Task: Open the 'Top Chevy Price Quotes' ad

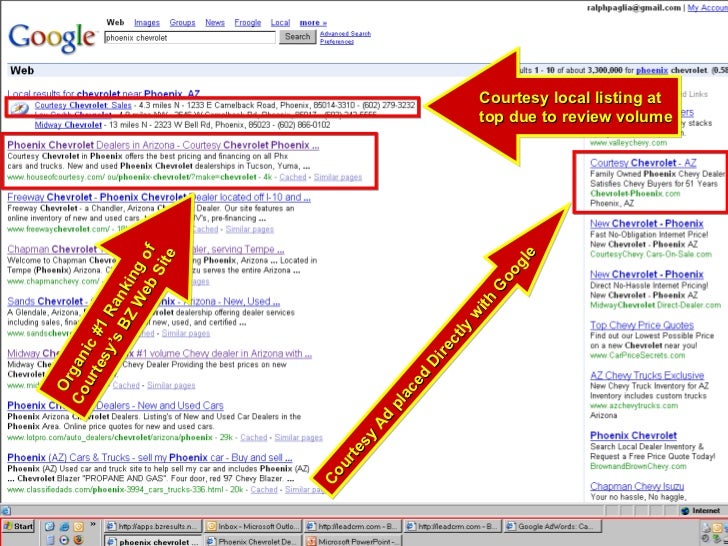Action: pyautogui.click(x=642, y=325)
